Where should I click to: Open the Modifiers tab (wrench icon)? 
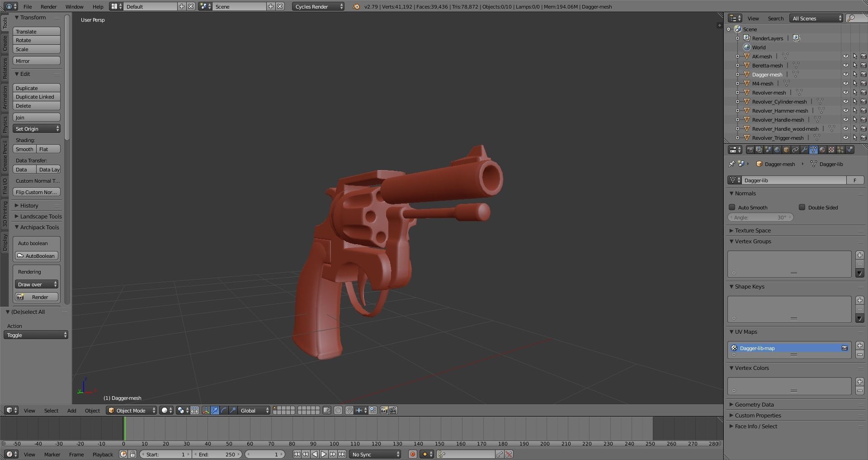(804, 150)
